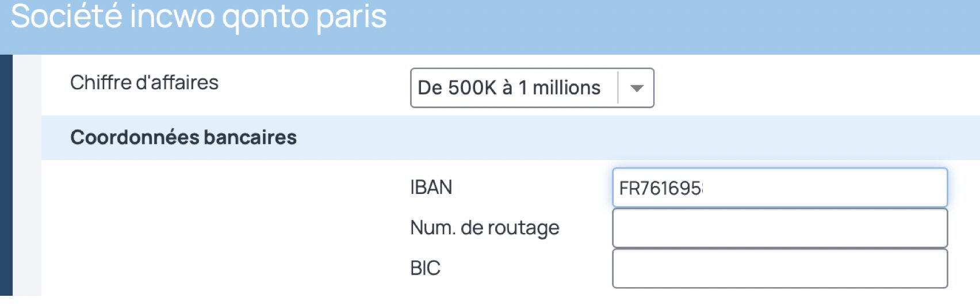Select the "De 500K à 1 millions" value text

(x=508, y=88)
